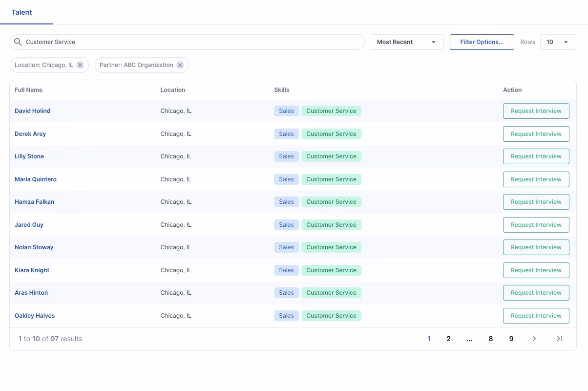Open Maria Quintero's profile link
The width and height of the screenshot is (588, 391).
(36, 179)
